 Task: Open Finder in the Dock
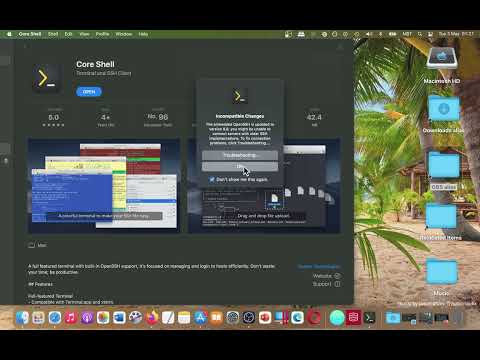(22, 318)
